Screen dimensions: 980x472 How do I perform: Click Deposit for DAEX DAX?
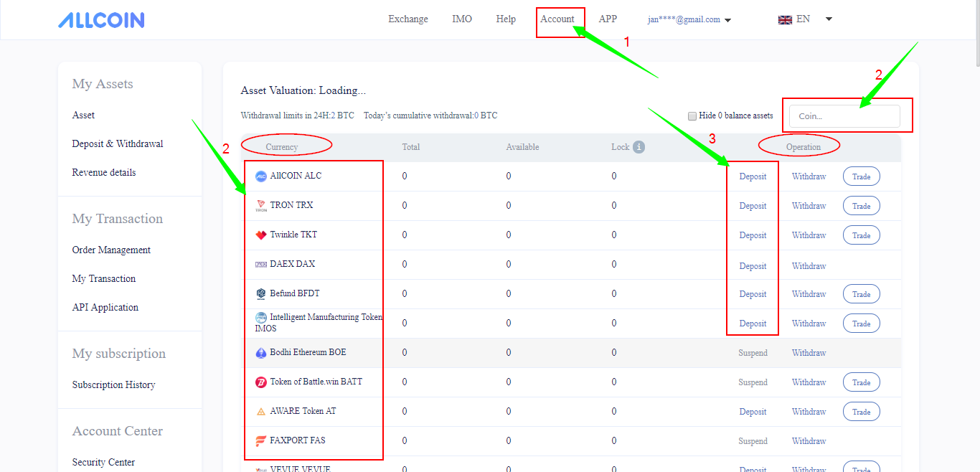(753, 266)
